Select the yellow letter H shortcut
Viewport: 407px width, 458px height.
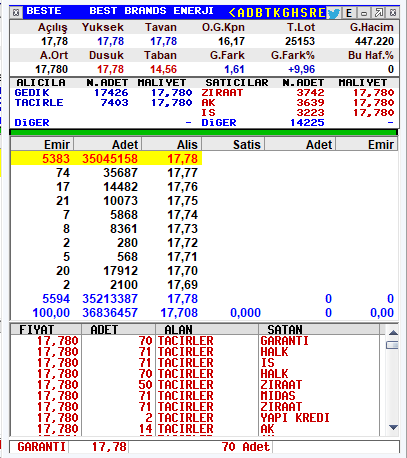tap(294, 13)
